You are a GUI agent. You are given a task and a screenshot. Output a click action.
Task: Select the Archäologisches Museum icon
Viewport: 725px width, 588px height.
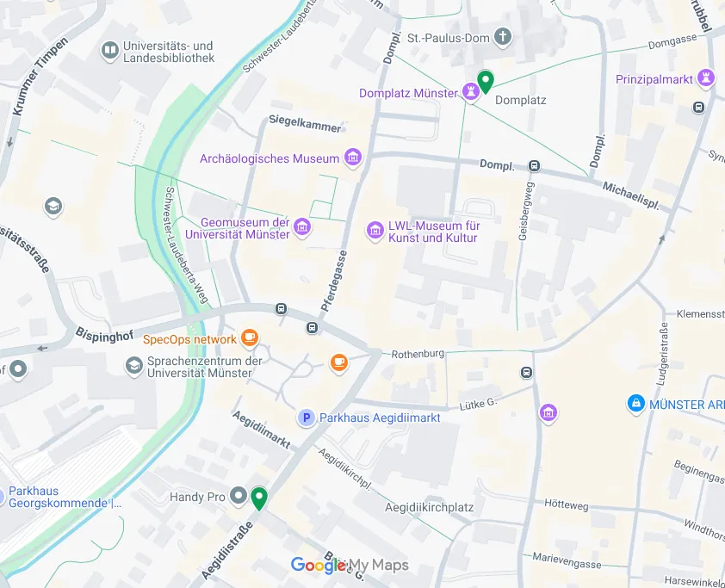[353, 158]
